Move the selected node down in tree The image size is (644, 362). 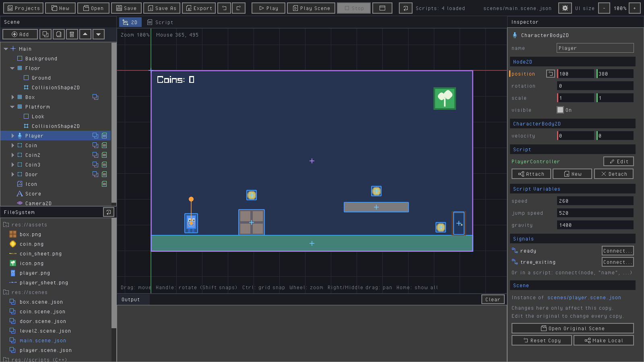(99, 34)
